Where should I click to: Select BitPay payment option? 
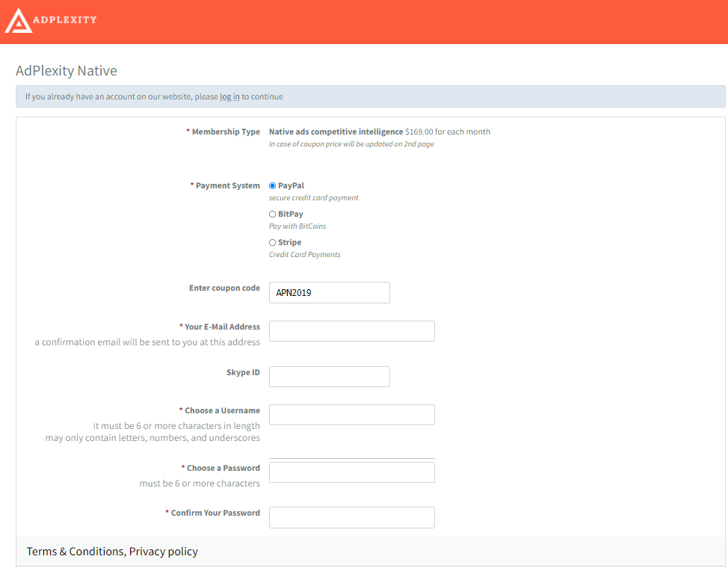pyautogui.click(x=273, y=214)
